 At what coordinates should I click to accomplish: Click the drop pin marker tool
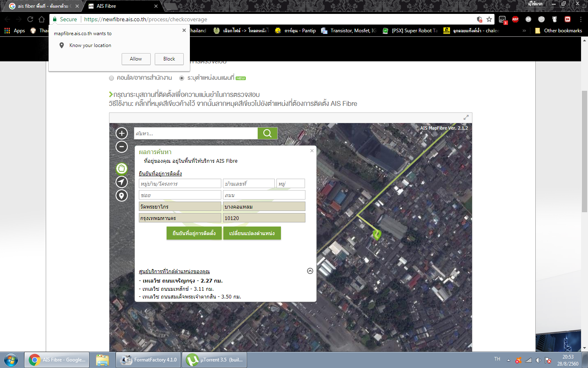tap(122, 196)
